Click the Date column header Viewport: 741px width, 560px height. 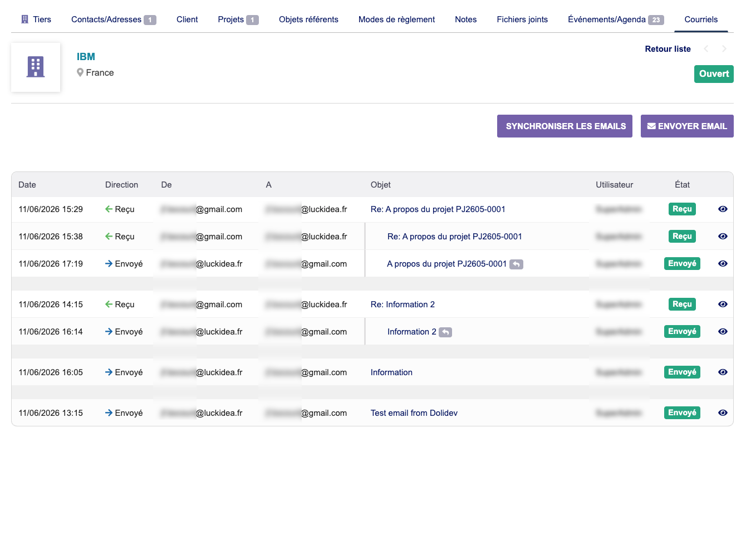point(27,185)
